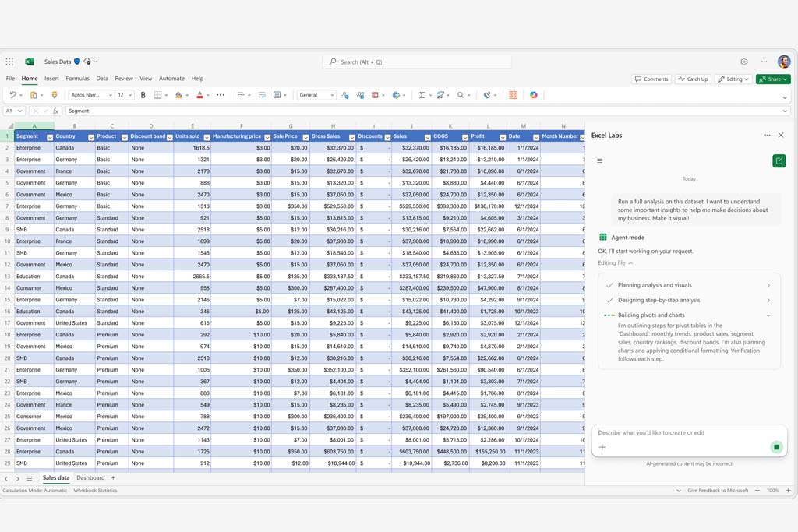Click the Format Painter brush icon
This screenshot has height=532, width=798.
pos(54,95)
